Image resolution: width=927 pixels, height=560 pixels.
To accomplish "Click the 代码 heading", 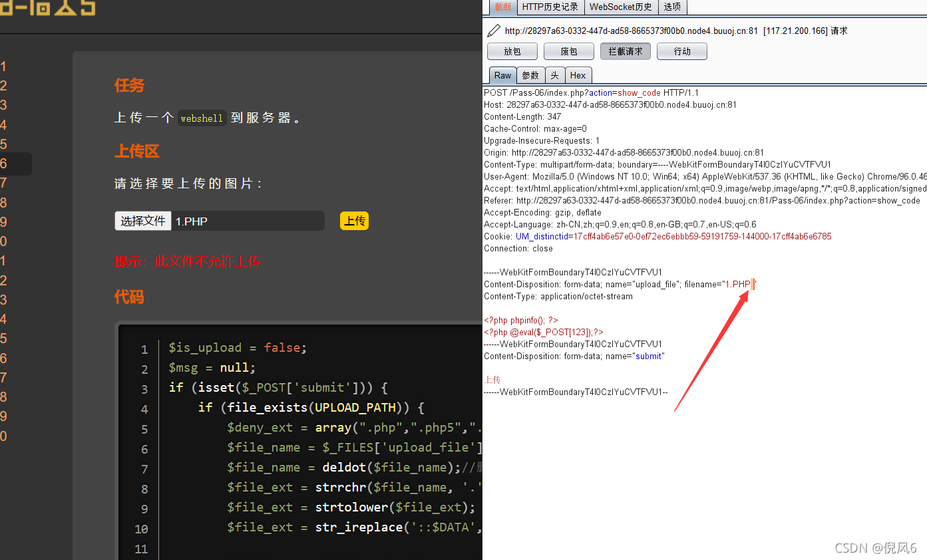I will coord(129,297).
